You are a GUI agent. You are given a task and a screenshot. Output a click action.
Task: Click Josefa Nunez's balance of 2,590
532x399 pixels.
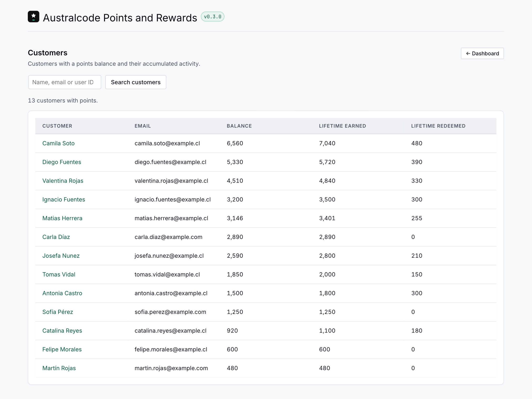click(235, 256)
